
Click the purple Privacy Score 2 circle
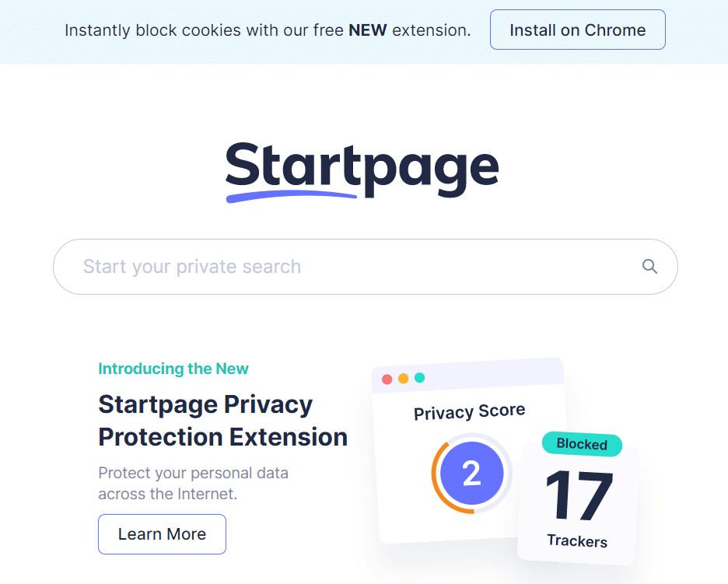click(x=471, y=474)
